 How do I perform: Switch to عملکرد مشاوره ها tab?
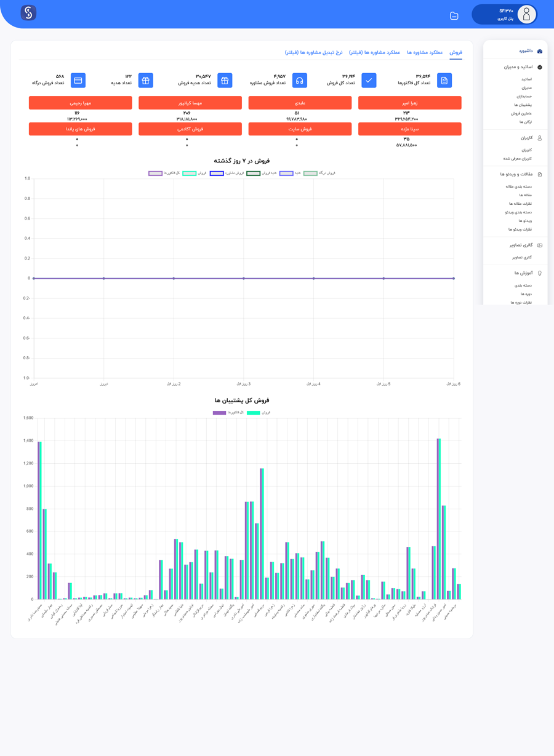click(425, 53)
